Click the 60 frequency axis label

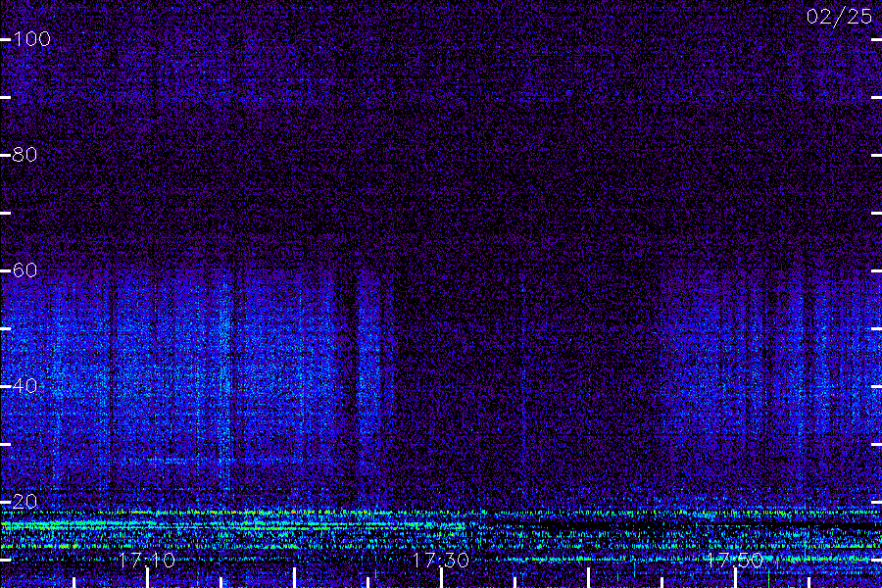pos(24,270)
